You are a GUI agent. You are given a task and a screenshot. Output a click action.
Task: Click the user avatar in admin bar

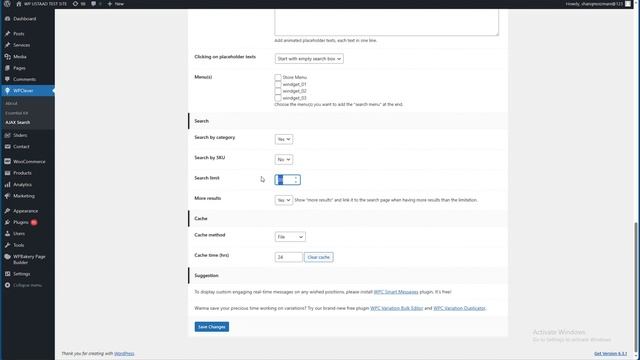[628, 4]
